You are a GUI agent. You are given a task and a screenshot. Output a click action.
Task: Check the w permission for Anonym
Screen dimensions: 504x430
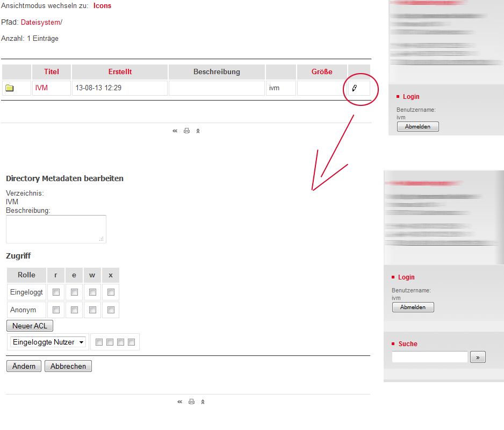click(x=92, y=310)
